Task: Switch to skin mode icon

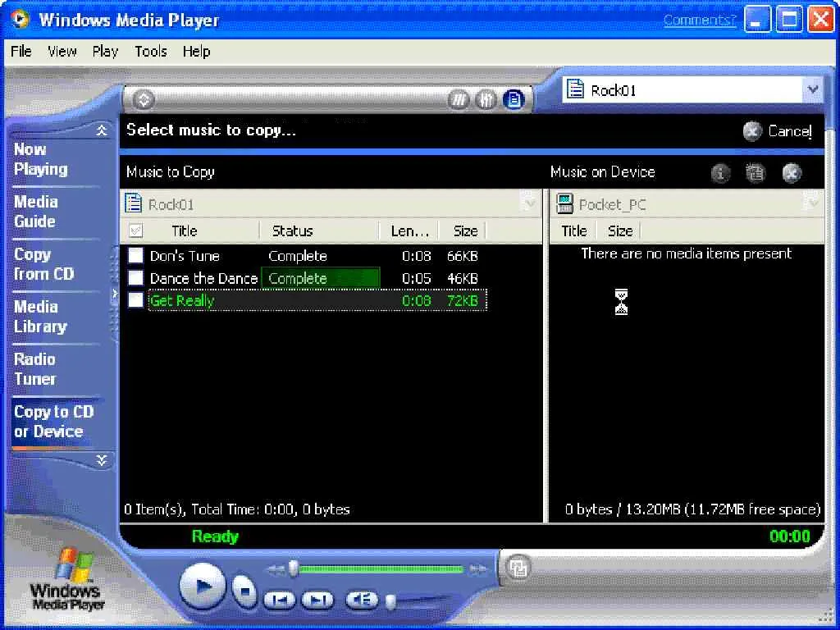Action: point(518,568)
